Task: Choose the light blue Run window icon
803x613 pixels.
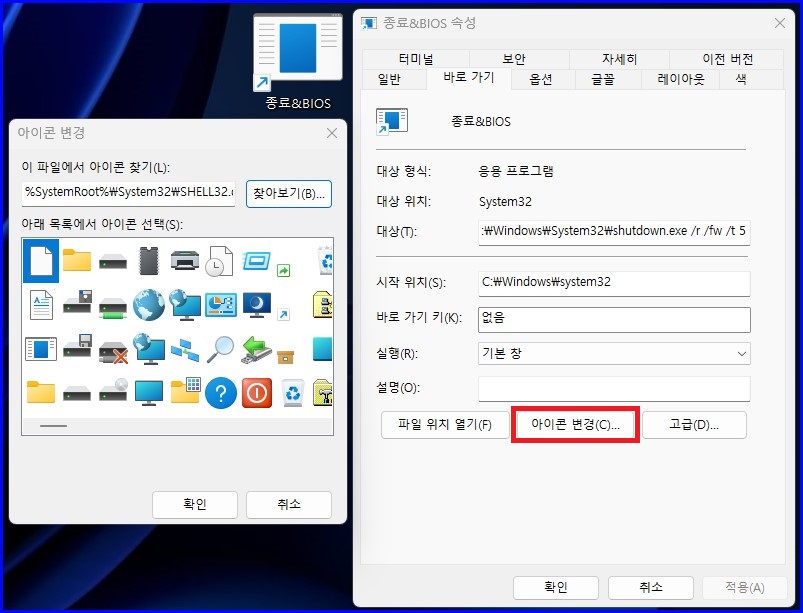Action: coord(256,261)
